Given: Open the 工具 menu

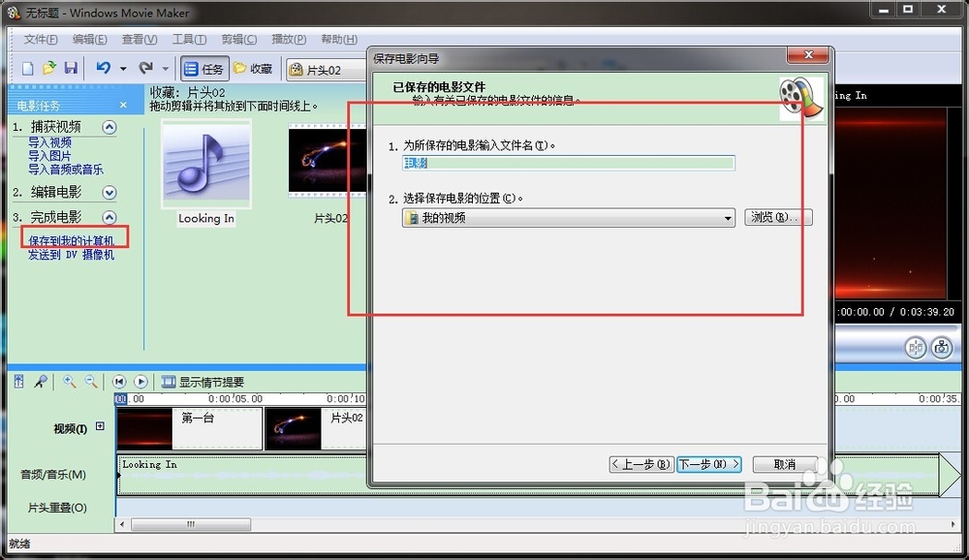Looking at the screenshot, I should click(x=189, y=40).
